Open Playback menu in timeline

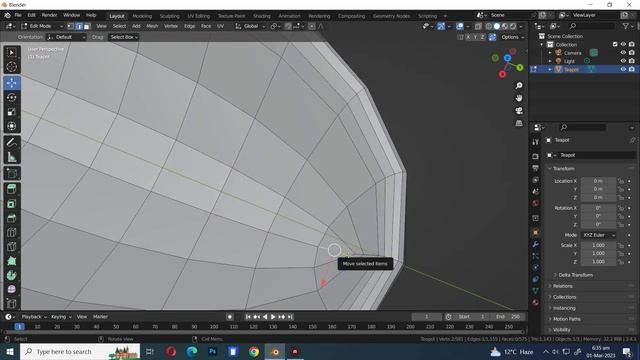click(34, 317)
